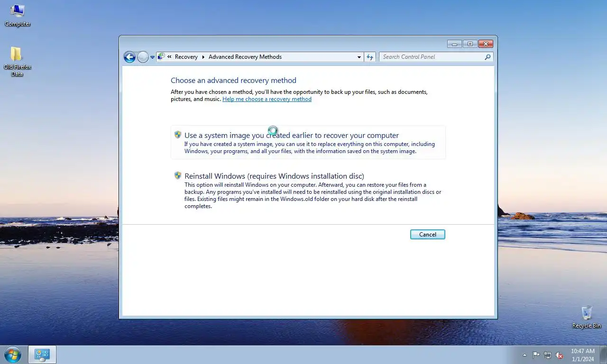Click the muted volume tray icon
The width and height of the screenshot is (607, 364).
click(x=560, y=355)
